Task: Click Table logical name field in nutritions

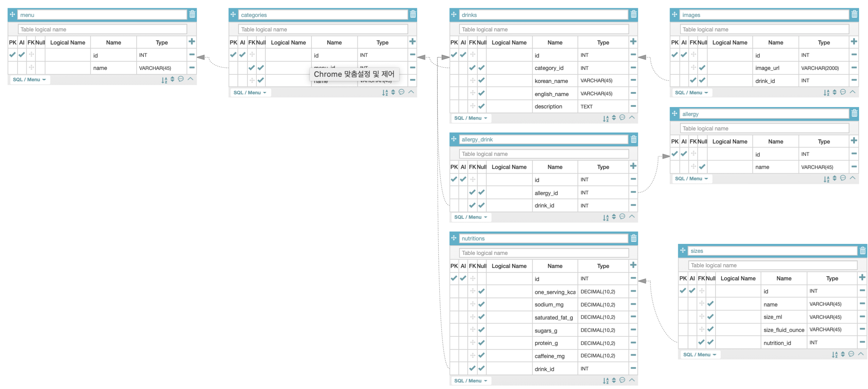Action: click(544, 253)
